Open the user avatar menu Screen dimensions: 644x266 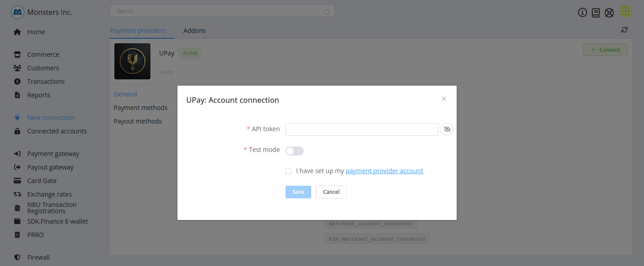click(625, 12)
